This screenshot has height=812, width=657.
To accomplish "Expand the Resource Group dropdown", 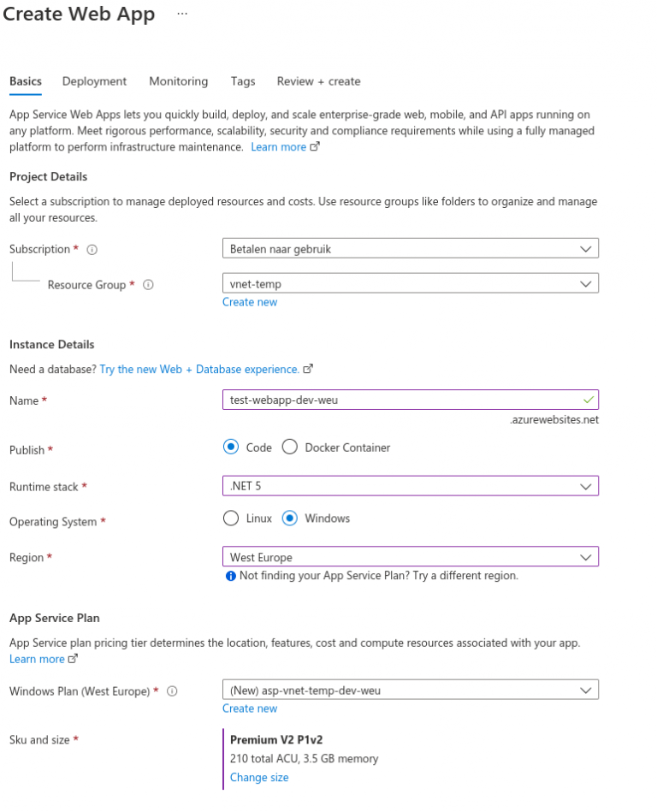I will click(x=410, y=283).
